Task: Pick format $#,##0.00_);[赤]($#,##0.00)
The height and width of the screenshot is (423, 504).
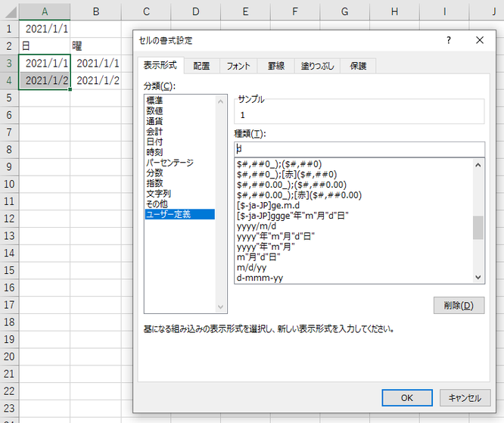Action: [299, 195]
